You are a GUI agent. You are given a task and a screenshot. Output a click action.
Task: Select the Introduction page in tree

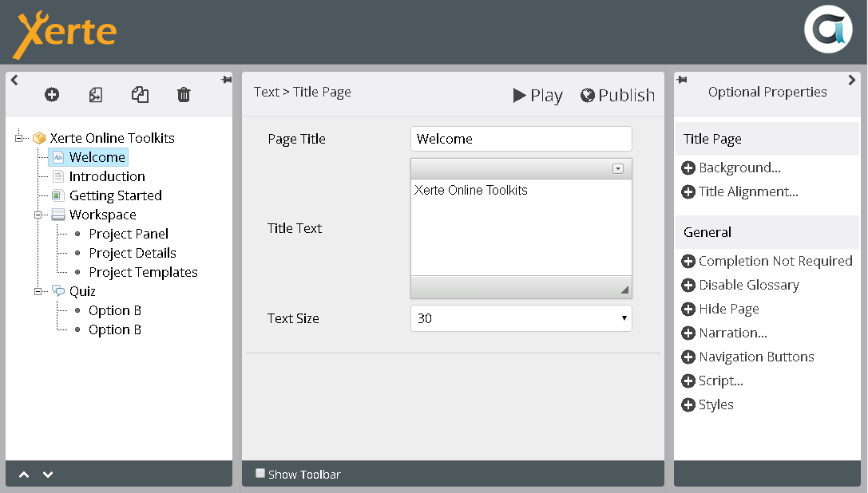(x=107, y=176)
